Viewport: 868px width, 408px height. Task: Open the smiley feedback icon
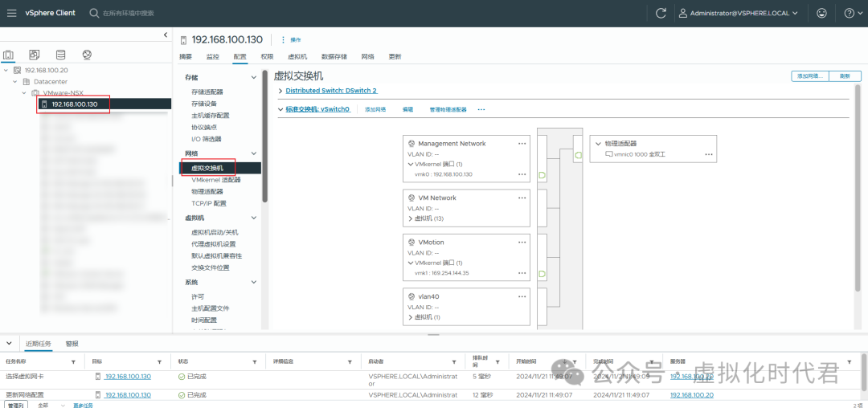[822, 13]
